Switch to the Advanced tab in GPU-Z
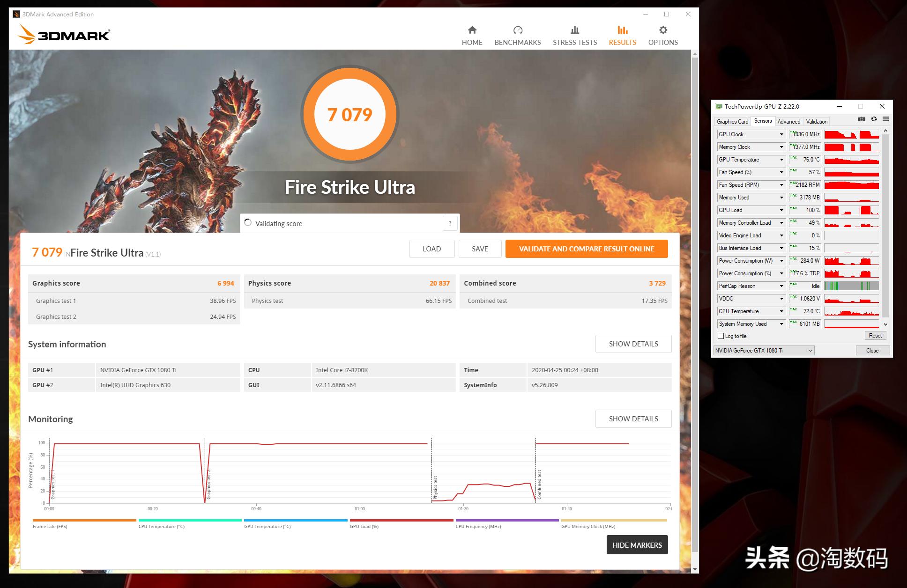This screenshot has width=907, height=588. pos(788,121)
